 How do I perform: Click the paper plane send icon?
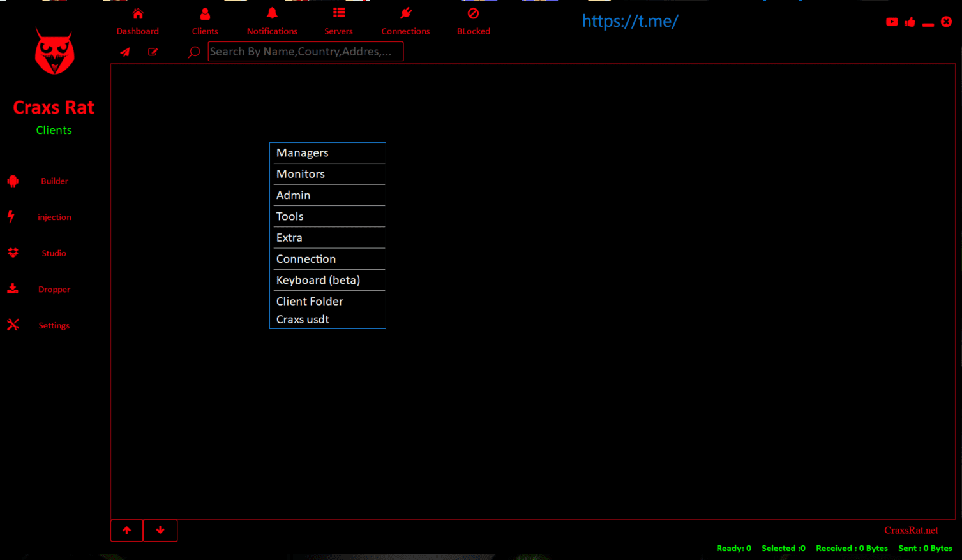click(x=125, y=52)
